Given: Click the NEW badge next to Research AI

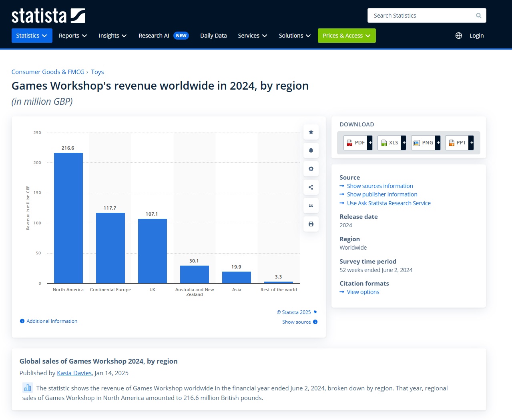Looking at the screenshot, I should [181, 36].
